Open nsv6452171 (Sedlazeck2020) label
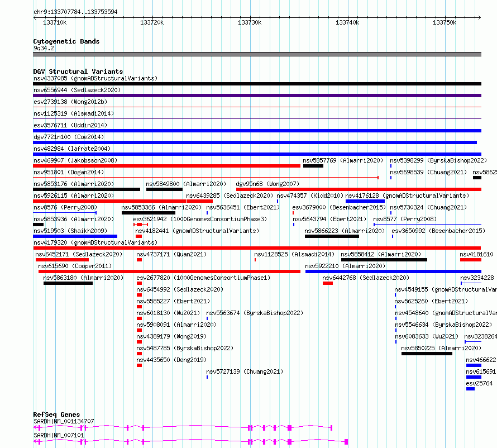This screenshot has height=448, width=497. point(79,254)
